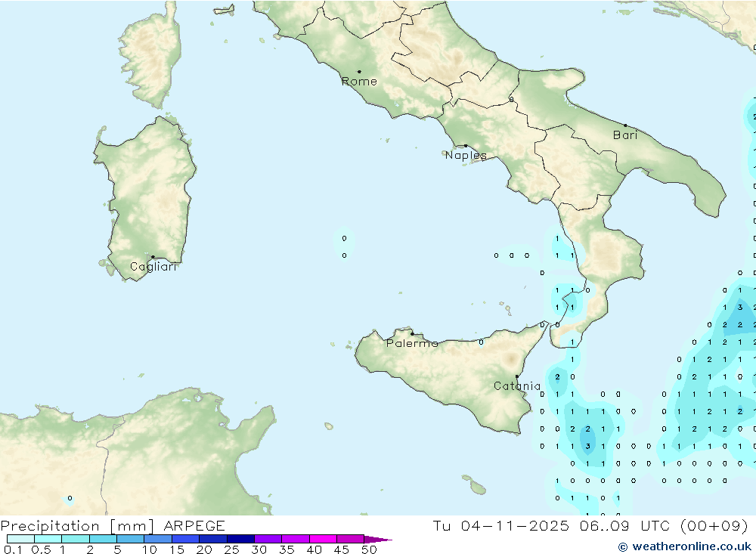Select the Naples city label
The image size is (756, 554).
pos(466,155)
